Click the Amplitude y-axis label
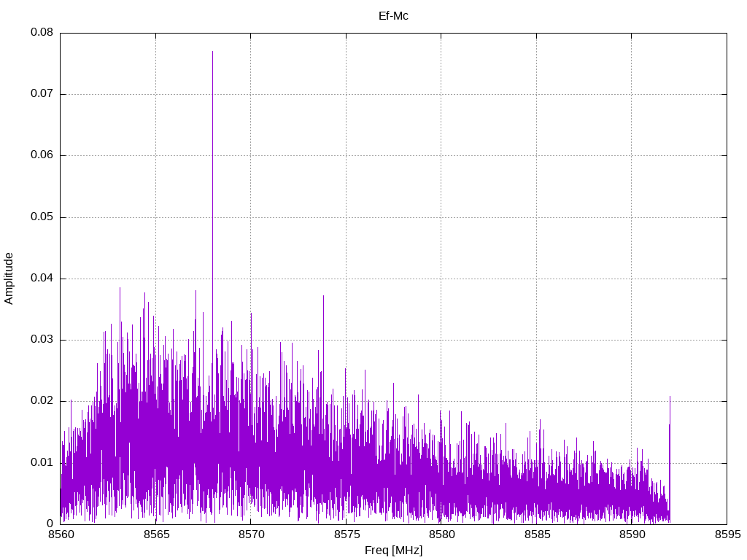This screenshot has height=560, width=747. coord(9,278)
